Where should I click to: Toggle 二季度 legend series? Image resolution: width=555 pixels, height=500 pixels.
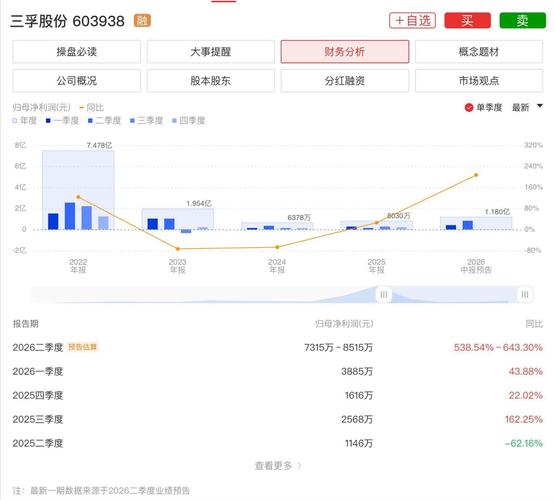point(104,121)
